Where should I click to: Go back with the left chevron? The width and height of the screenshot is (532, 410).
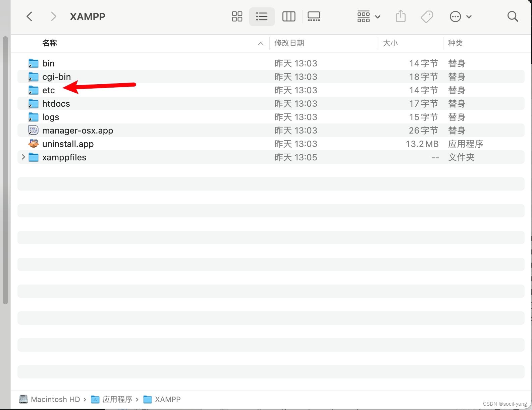point(30,16)
